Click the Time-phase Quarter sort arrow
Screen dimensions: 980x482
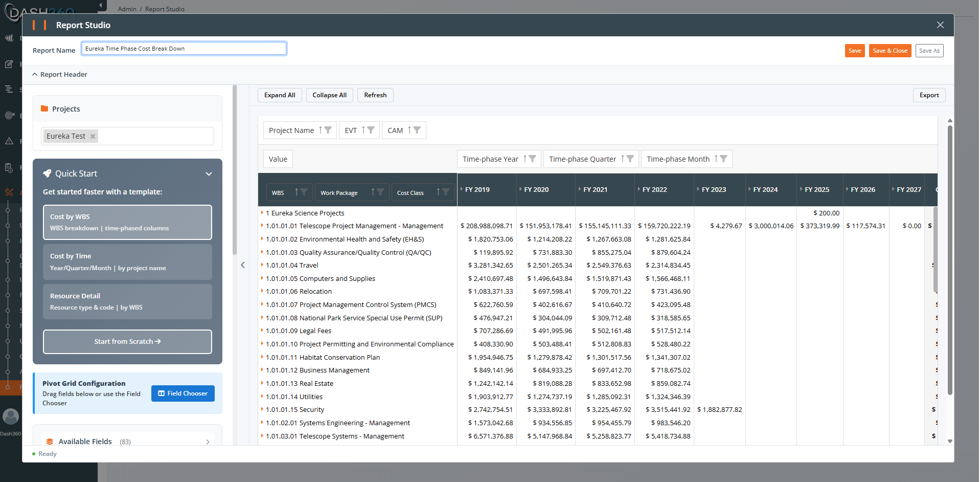[x=623, y=159]
